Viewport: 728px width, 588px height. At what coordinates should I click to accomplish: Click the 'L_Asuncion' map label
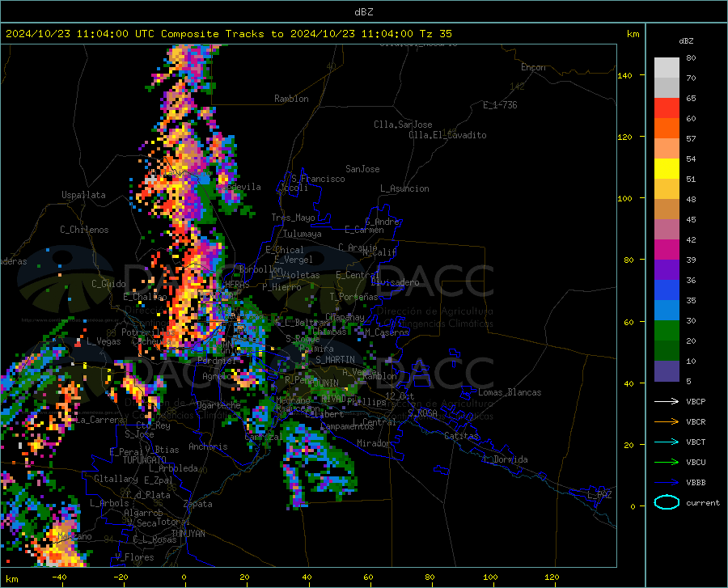pyautogui.click(x=404, y=188)
